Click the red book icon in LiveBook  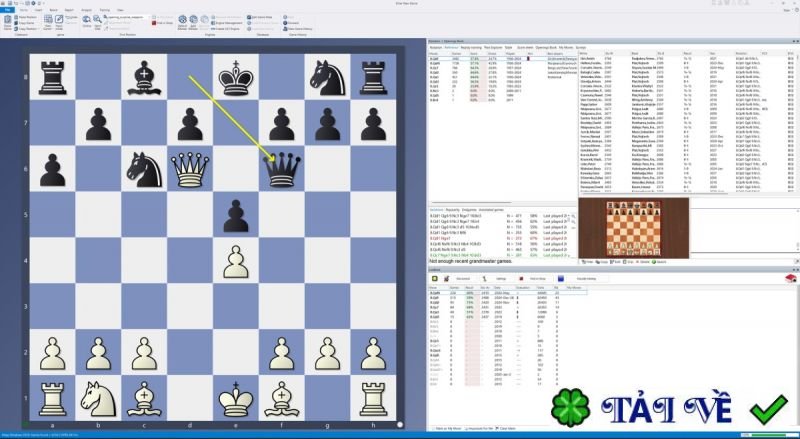[790, 279]
